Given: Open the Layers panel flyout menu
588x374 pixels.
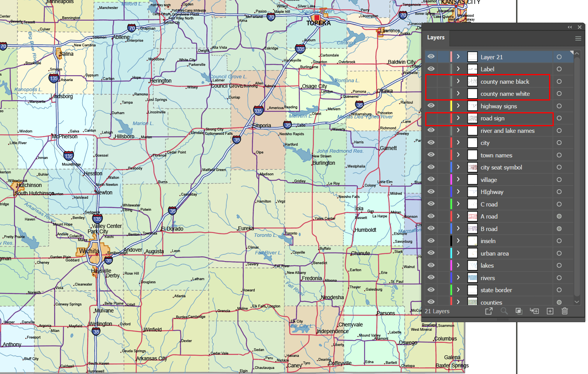Looking at the screenshot, I should coord(578,38).
